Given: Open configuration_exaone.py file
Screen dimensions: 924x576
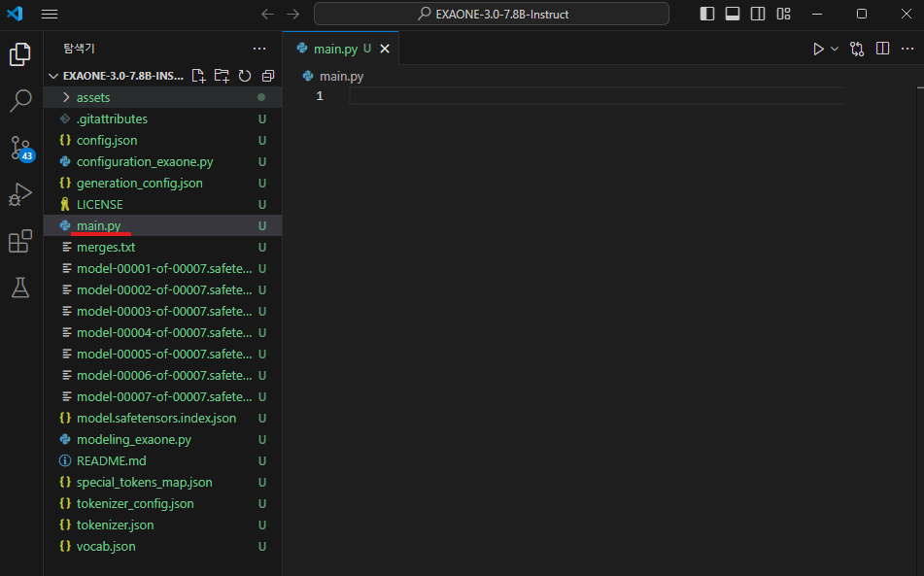Looking at the screenshot, I should click(162, 161).
